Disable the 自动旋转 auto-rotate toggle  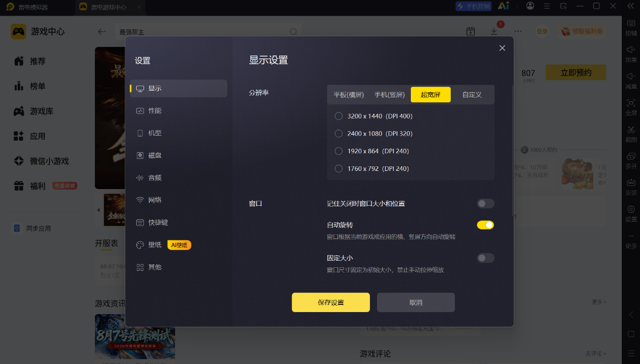click(486, 225)
